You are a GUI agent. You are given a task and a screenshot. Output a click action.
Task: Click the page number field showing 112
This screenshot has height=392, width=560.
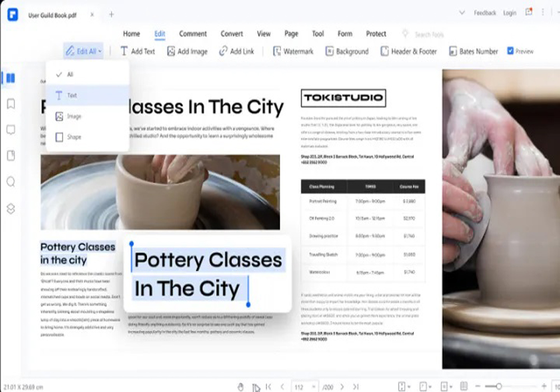tap(304, 387)
